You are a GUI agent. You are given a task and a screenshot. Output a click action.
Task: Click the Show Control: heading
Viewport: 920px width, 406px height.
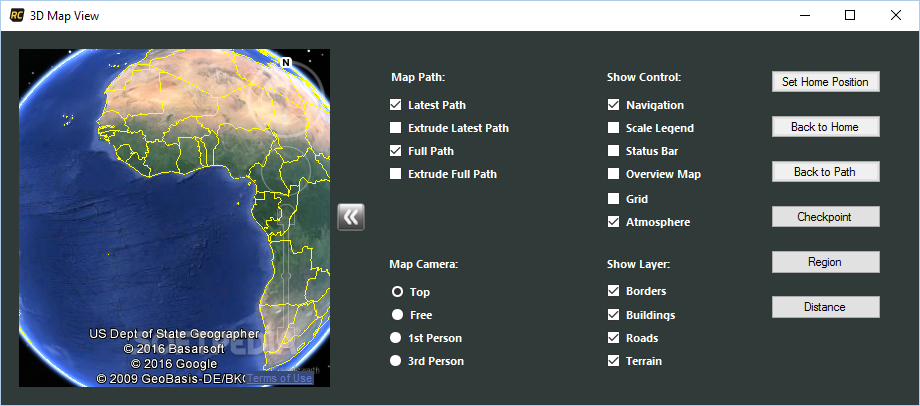pyautogui.click(x=644, y=77)
